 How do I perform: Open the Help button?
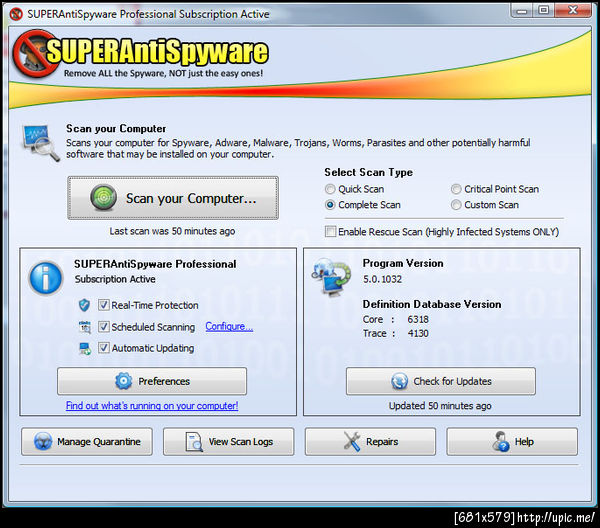pyautogui.click(x=512, y=442)
